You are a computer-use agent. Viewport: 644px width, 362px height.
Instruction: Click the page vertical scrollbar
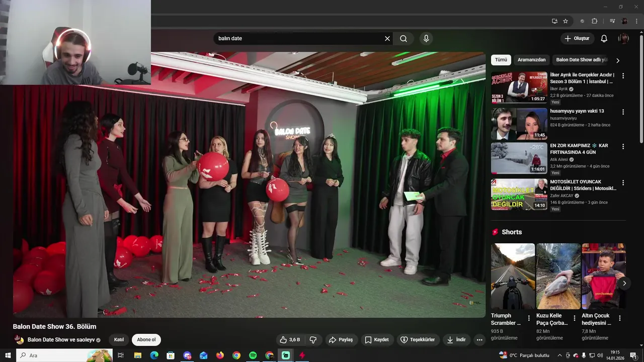(641, 90)
